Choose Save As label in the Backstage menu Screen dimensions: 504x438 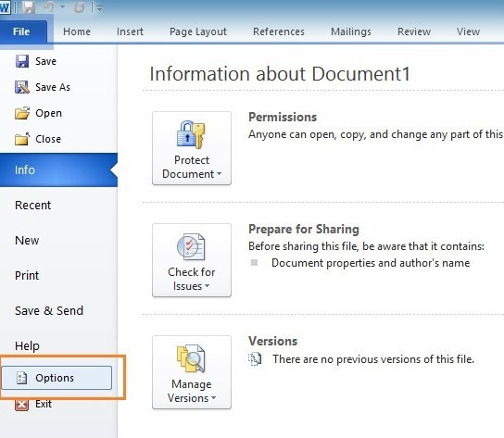click(x=53, y=87)
